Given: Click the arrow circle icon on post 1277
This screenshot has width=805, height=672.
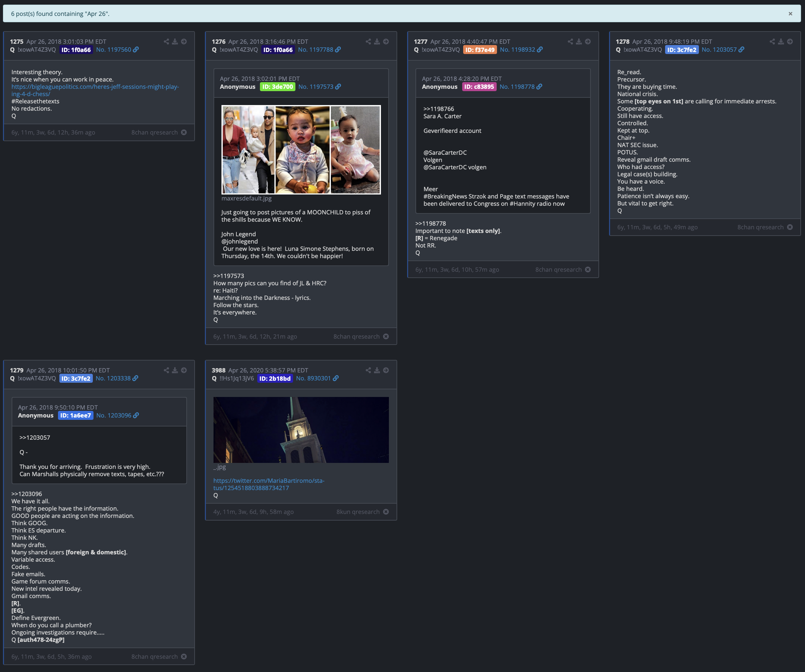Looking at the screenshot, I should [588, 41].
